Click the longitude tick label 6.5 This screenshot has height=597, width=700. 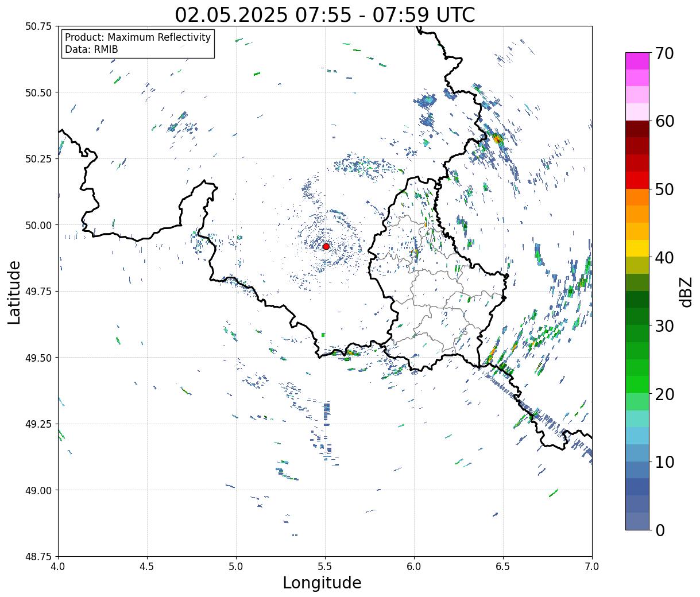[x=503, y=567]
